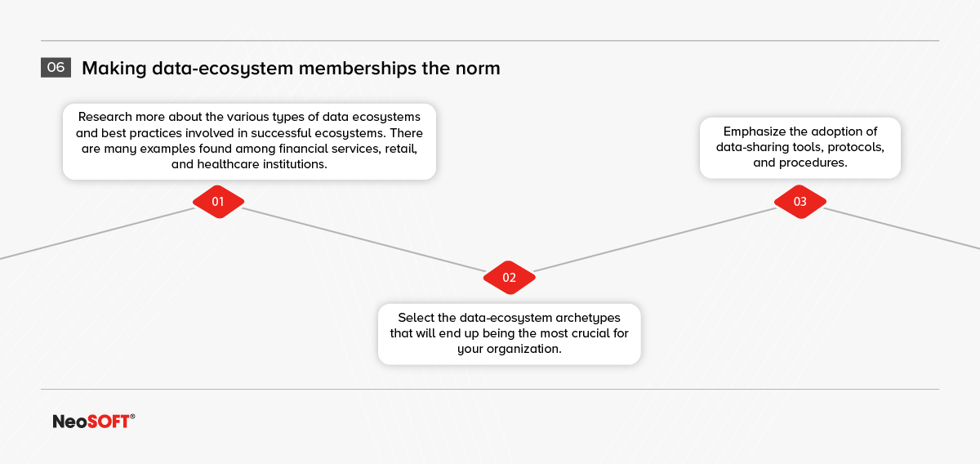Click the connector line extending right from marker 03
Screen dimensions: 980x464
coord(902,227)
